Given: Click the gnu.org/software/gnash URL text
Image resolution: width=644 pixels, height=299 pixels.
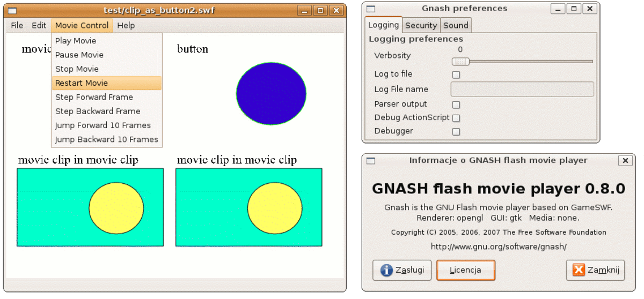Looking at the screenshot, I should 499,246.
